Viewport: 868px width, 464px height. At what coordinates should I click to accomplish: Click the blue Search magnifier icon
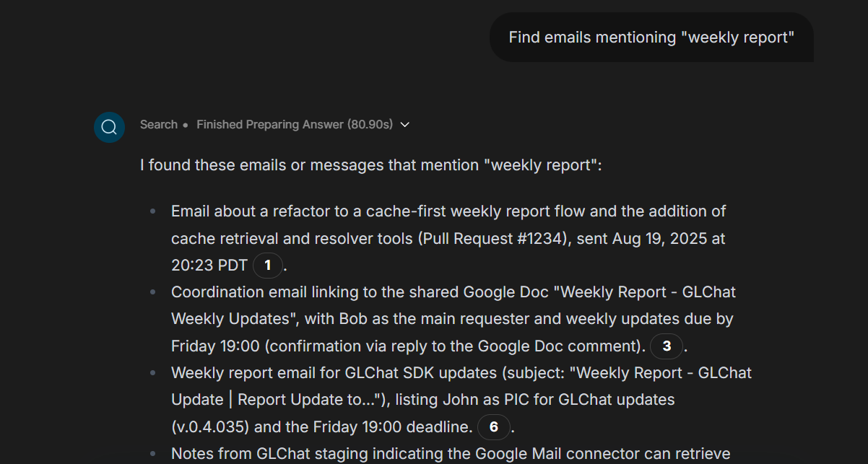109,128
